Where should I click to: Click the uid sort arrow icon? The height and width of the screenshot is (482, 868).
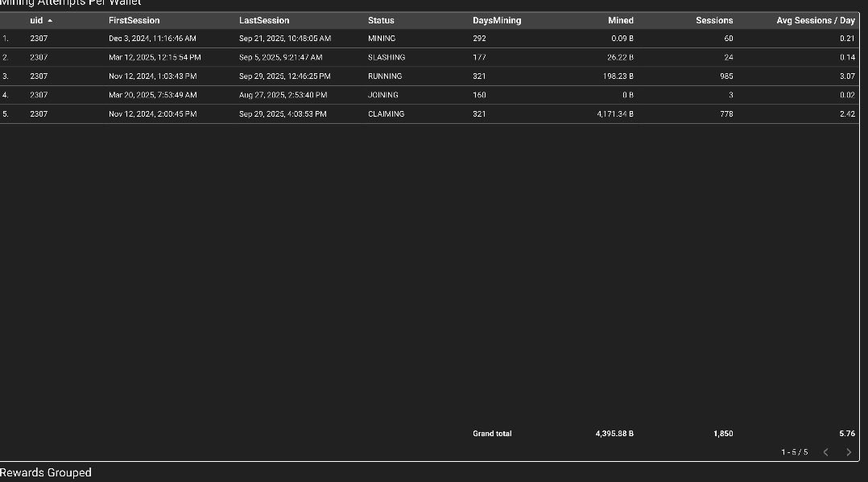click(50, 20)
